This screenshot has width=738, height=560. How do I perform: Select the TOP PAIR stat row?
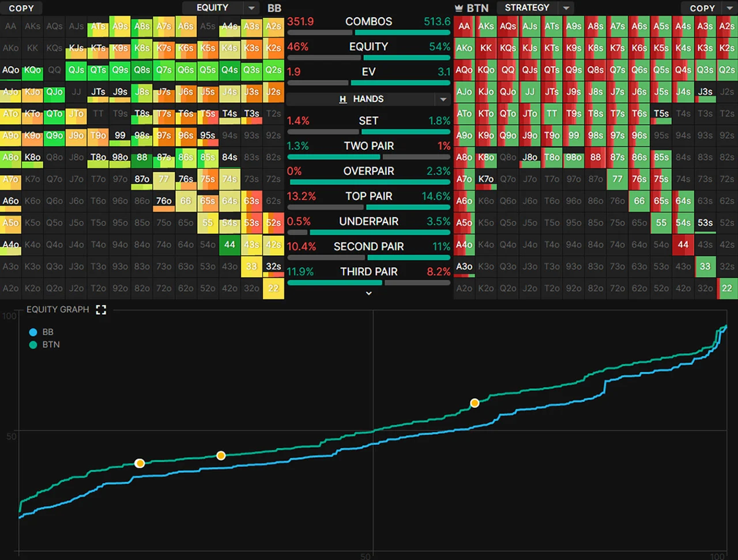tap(369, 196)
